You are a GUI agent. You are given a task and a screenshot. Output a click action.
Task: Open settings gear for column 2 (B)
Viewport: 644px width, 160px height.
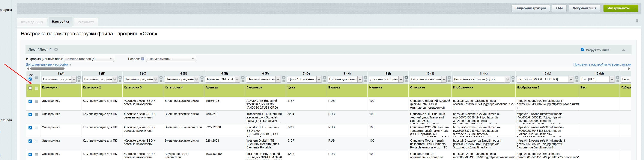coord(120,77)
